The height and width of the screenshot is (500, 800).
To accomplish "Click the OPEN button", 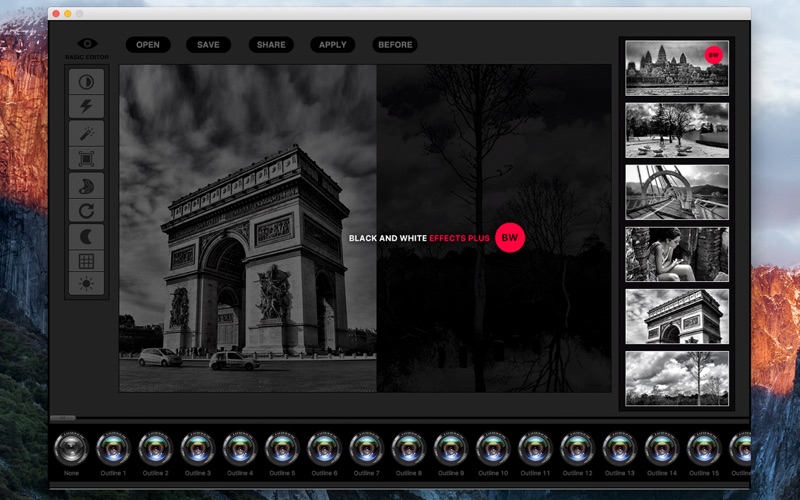I will pyautogui.click(x=148, y=45).
